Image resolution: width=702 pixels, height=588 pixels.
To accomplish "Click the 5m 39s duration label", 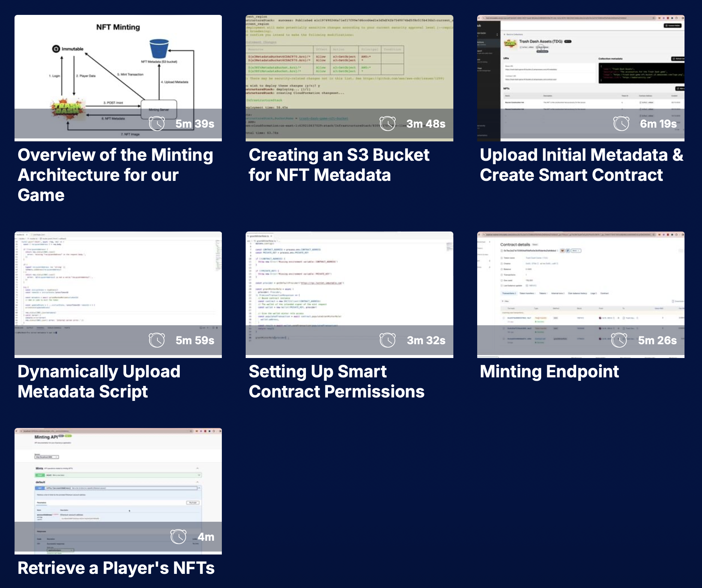I will 195,124.
